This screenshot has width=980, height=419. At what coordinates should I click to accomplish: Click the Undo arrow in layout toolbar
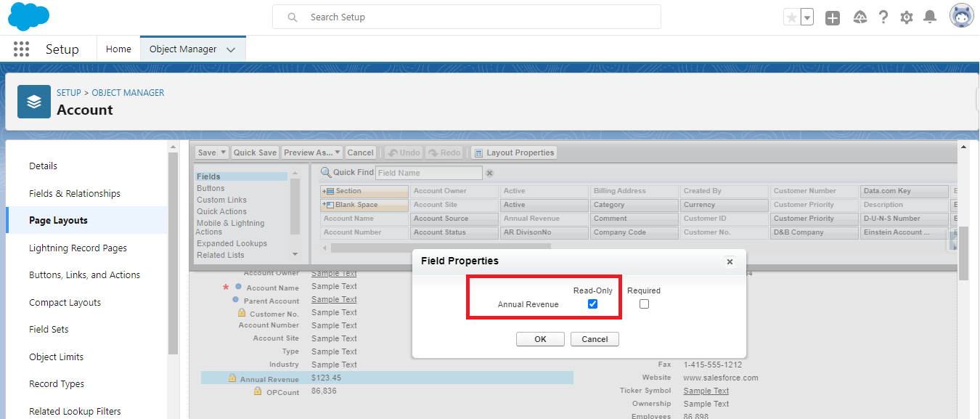coord(393,152)
